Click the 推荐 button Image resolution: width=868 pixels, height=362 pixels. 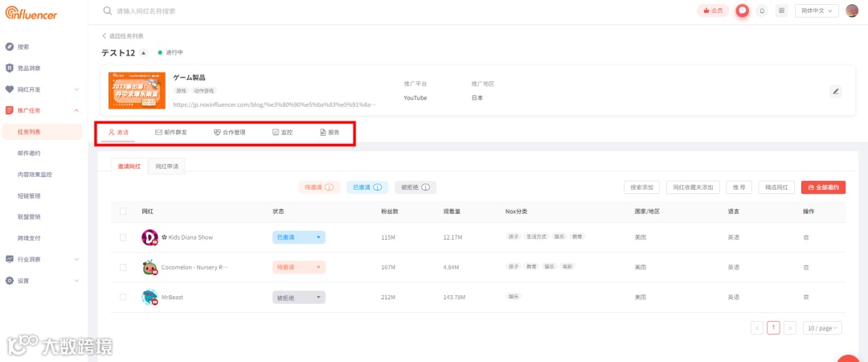(x=739, y=187)
